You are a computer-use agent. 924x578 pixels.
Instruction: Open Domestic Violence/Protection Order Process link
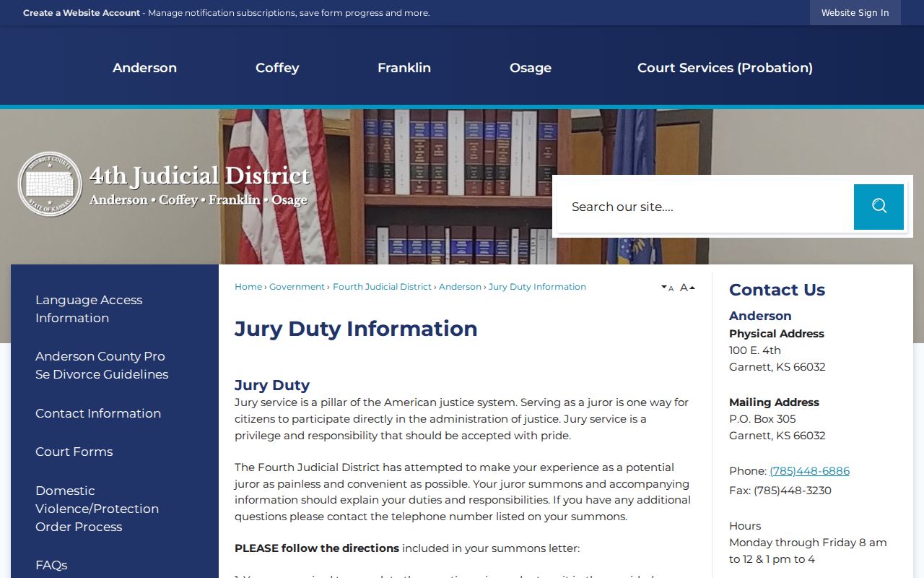tap(97, 509)
